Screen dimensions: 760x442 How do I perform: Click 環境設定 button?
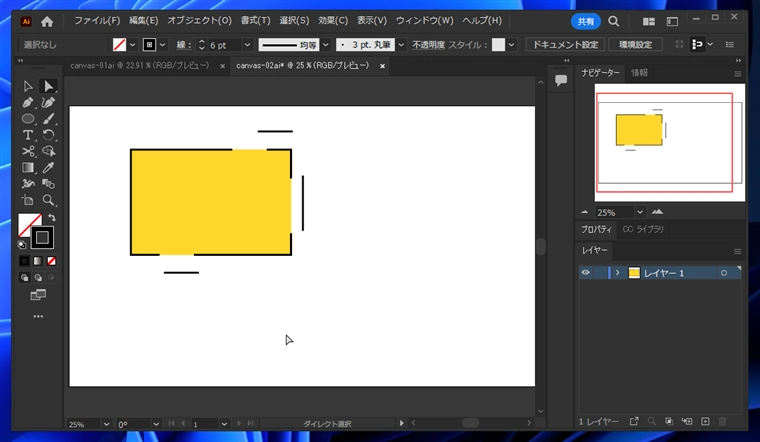point(635,45)
